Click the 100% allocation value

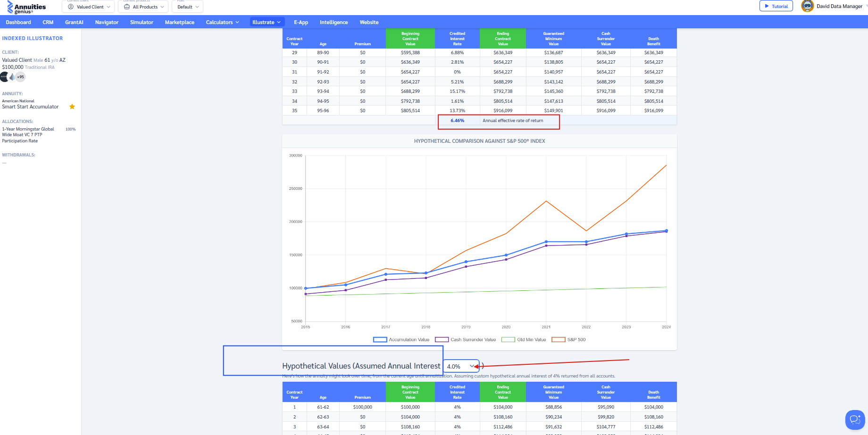[x=70, y=129]
